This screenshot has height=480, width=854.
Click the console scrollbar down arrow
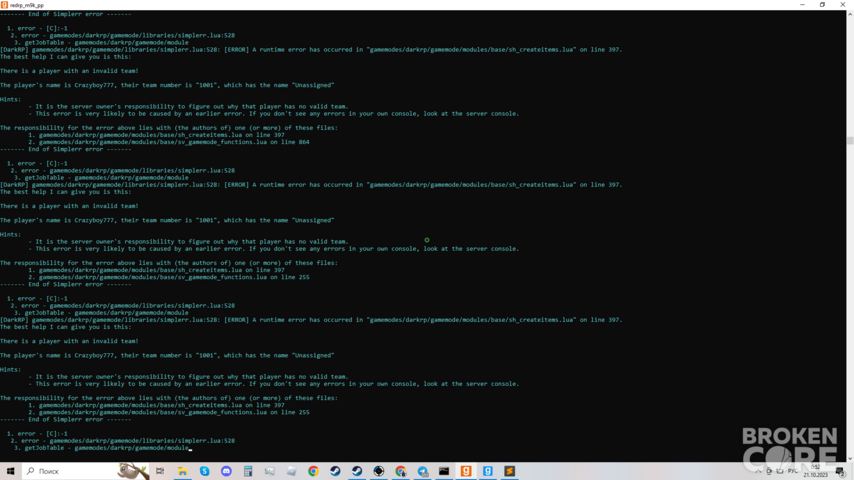pos(850,459)
